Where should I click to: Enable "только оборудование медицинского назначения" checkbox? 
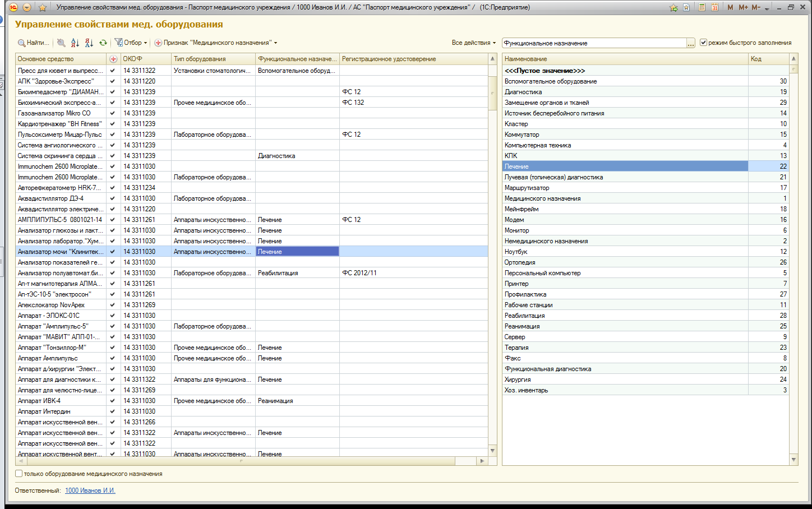[x=19, y=474]
